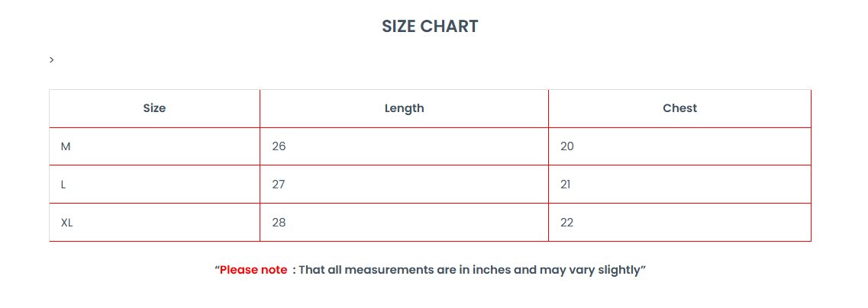Click the red 'Please note' text
Image resolution: width=868 pixels, height=308 pixels.
point(253,270)
